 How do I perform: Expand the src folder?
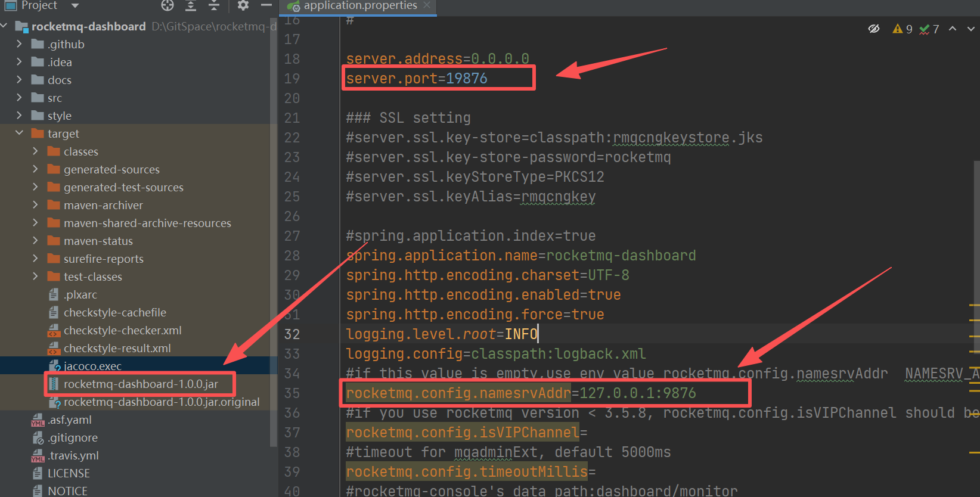19,98
